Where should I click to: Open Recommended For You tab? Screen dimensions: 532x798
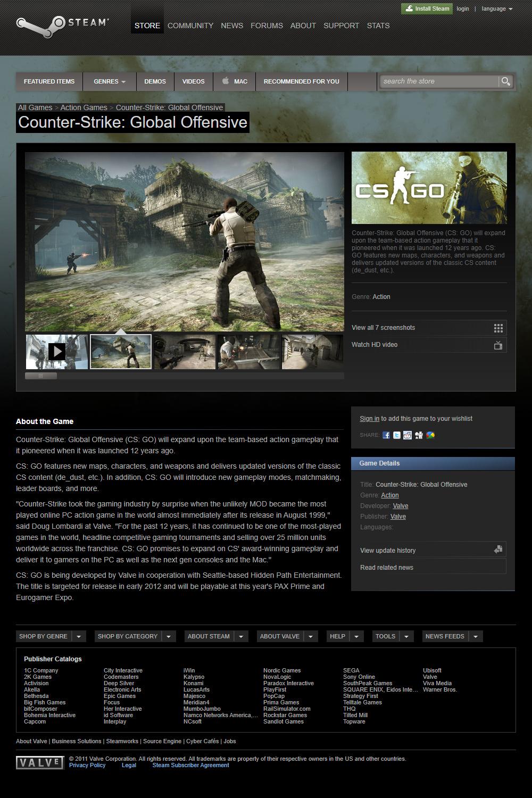[x=302, y=81]
